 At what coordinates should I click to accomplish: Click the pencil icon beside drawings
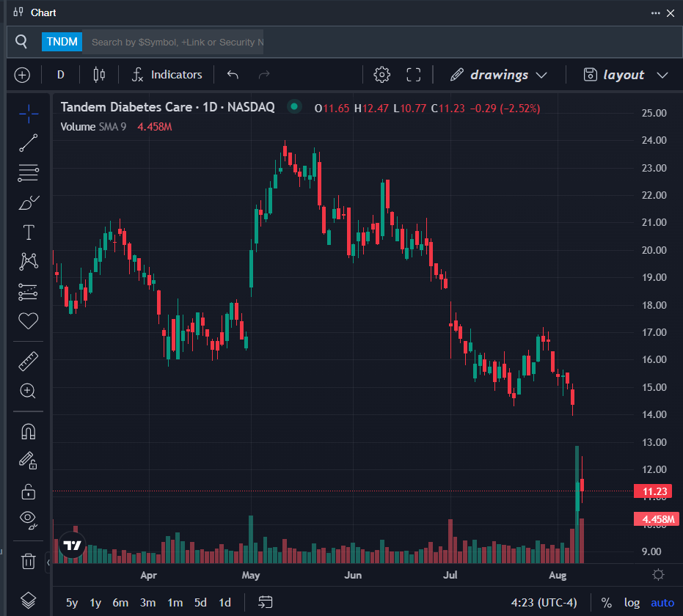(457, 75)
